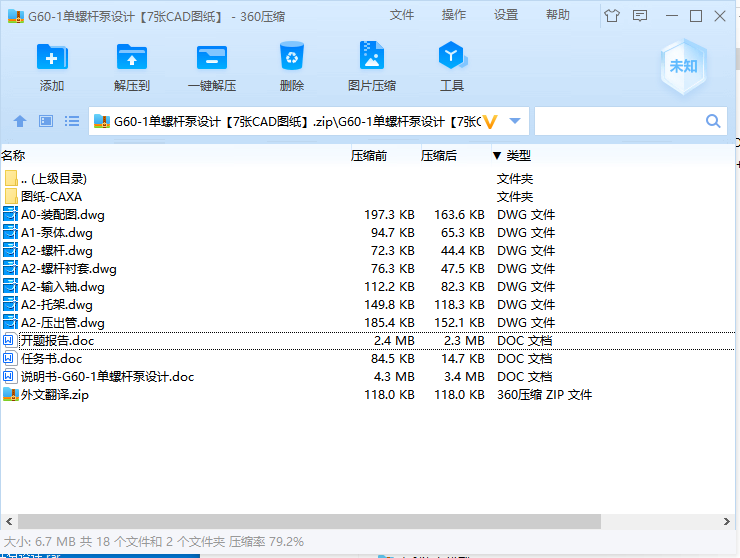This screenshot has width=740, height=558.
Task: Click the horizontal scrollbar thumb
Action: [x=309, y=521]
